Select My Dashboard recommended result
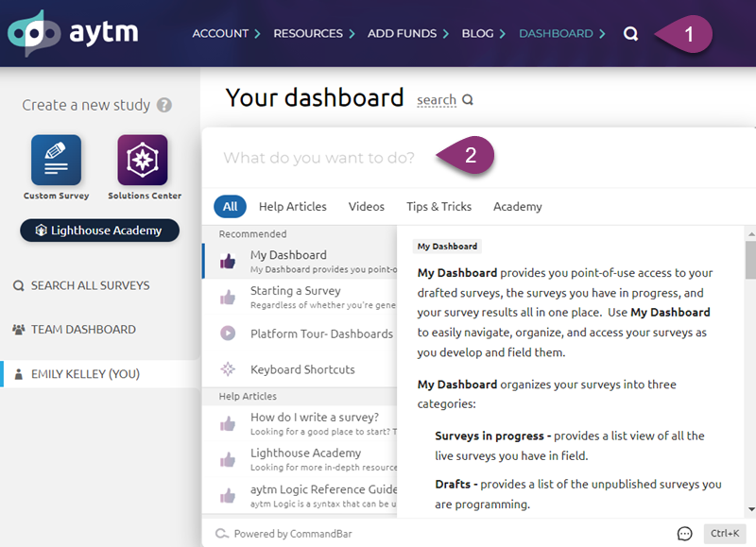The height and width of the screenshot is (547, 756). (x=300, y=261)
